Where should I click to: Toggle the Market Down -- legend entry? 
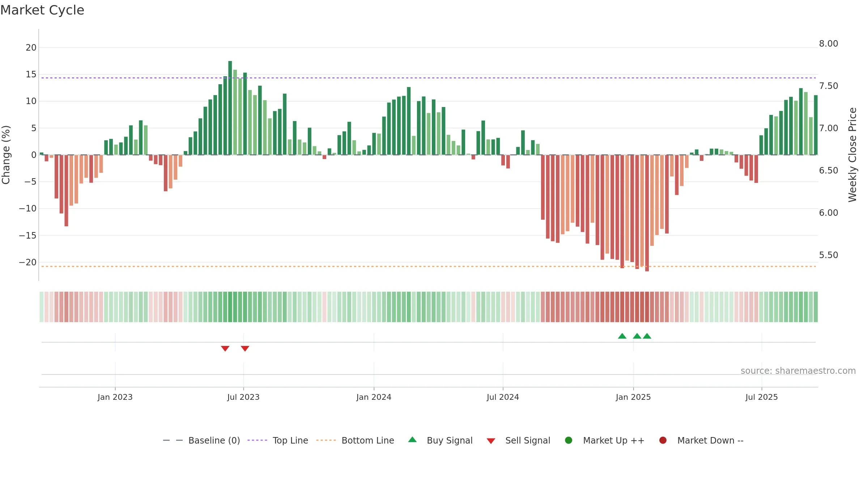coord(701,440)
